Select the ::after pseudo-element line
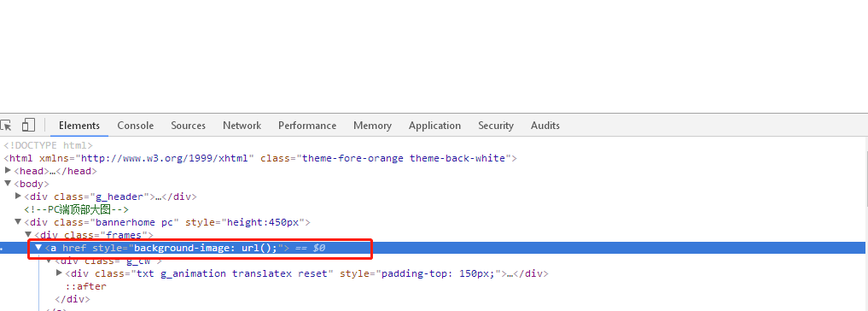The height and width of the screenshot is (311, 868). [x=86, y=286]
